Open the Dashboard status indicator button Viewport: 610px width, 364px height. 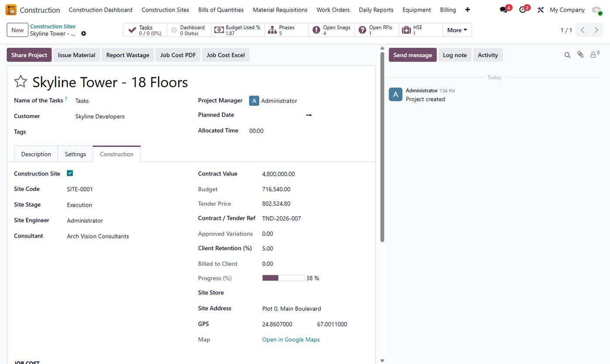click(189, 30)
